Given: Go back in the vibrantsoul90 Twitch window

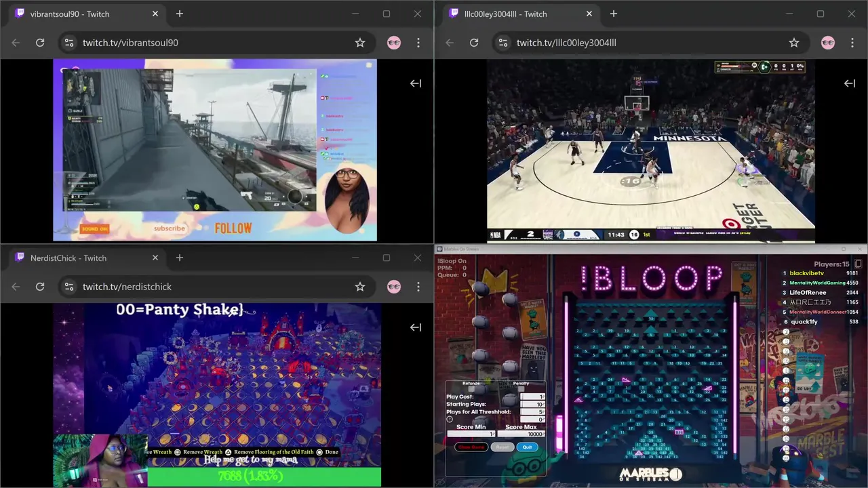Looking at the screenshot, I should pyautogui.click(x=16, y=43).
